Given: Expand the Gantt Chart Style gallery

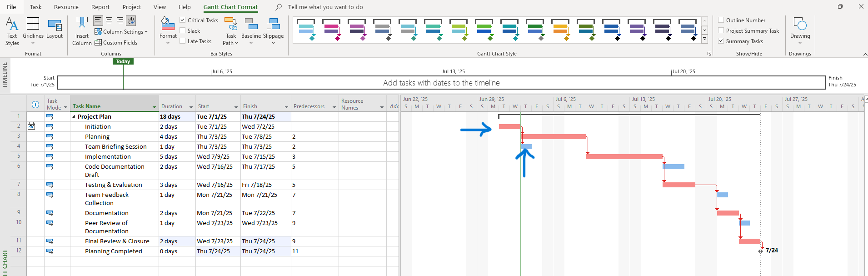Looking at the screenshot, I should tap(704, 40).
